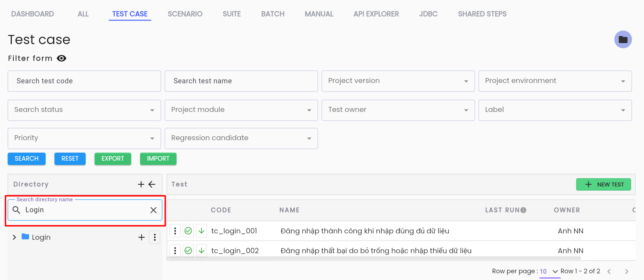
Task: Click the tc_login_002 down arrow icon
Action: click(201, 251)
